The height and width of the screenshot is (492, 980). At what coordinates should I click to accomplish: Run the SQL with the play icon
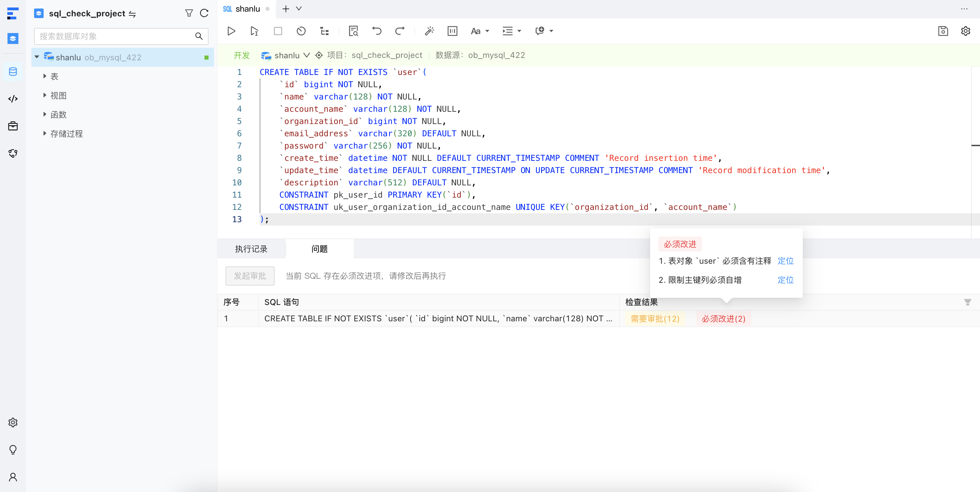[x=231, y=31]
